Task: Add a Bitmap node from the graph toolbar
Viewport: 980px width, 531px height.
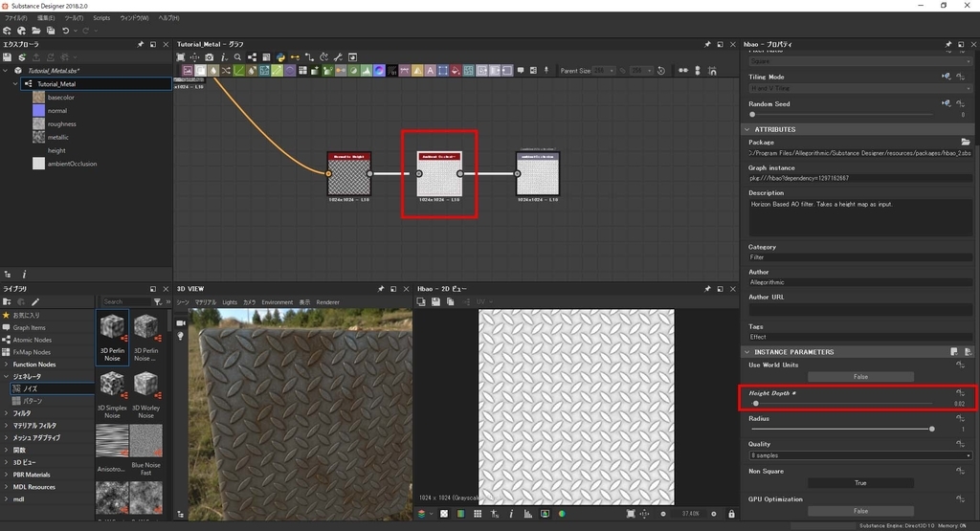Action: pyautogui.click(x=188, y=71)
